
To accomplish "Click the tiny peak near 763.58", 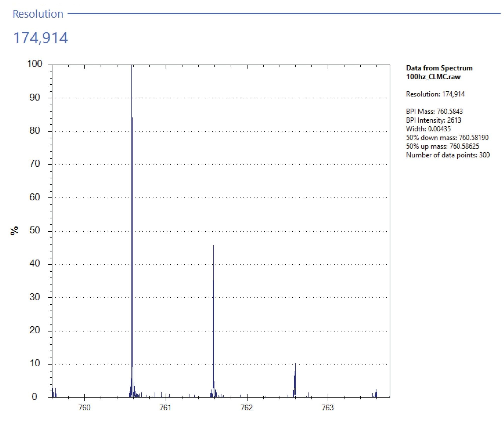I will [x=376, y=394].
